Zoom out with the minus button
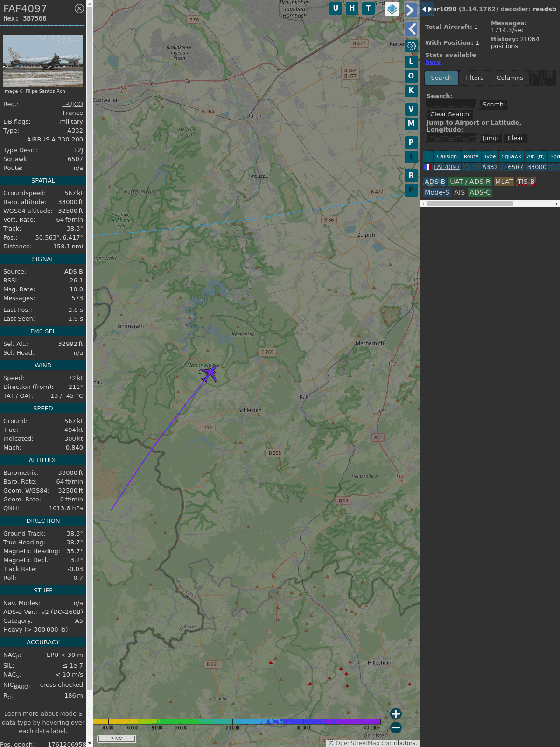 click(x=396, y=727)
